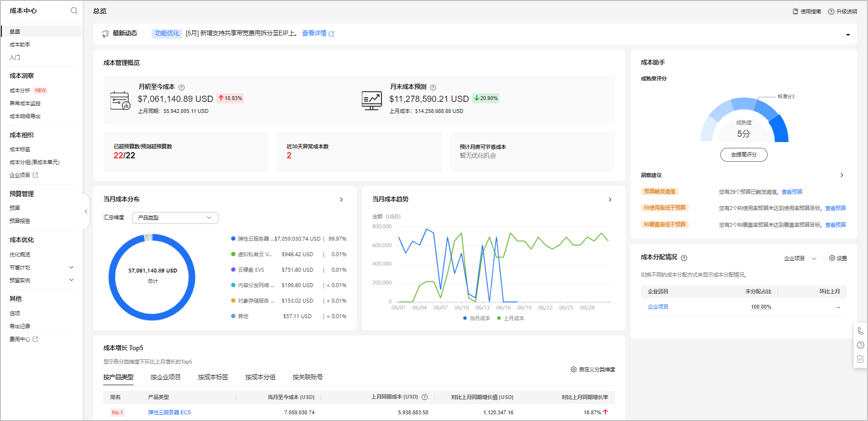The height and width of the screenshot is (421, 868).
Task: Switch to the 按成本分组 tab
Action: pos(260,377)
